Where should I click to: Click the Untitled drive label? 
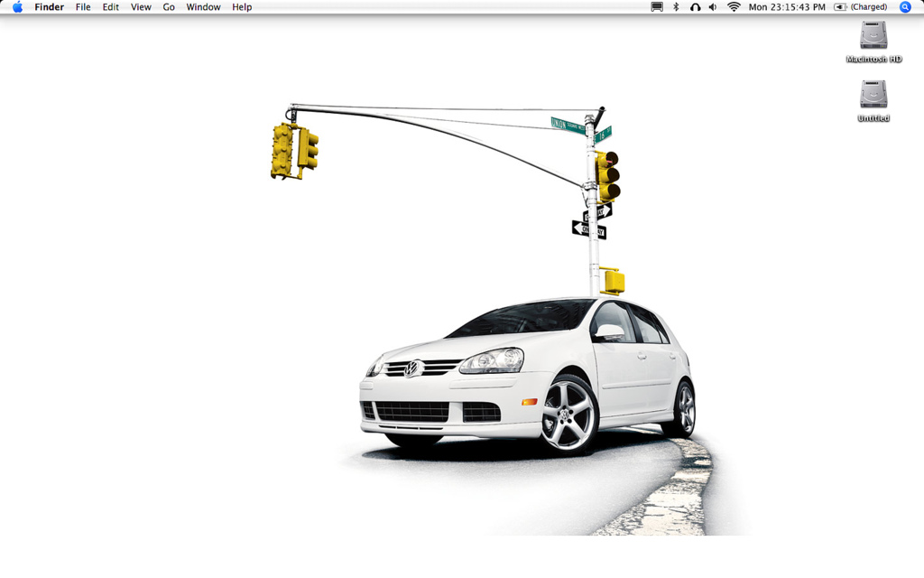pos(873,118)
